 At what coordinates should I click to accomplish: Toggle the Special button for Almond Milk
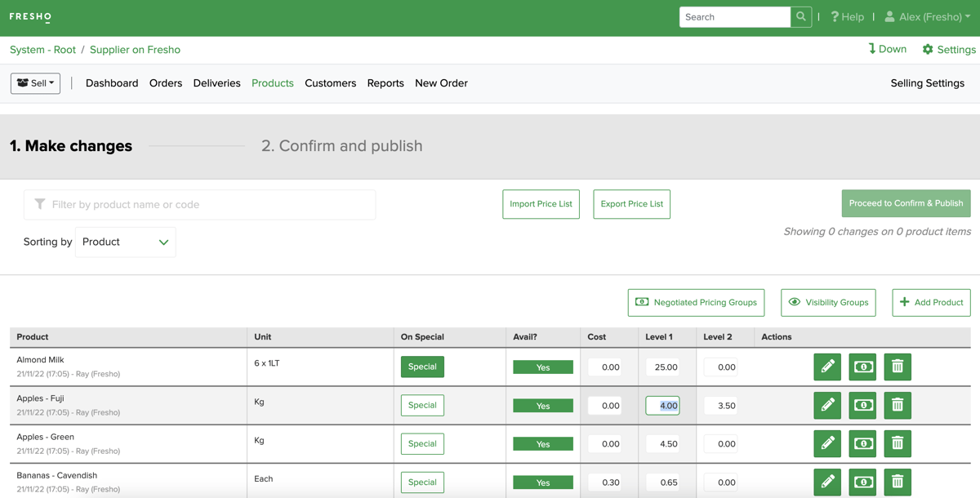point(422,367)
